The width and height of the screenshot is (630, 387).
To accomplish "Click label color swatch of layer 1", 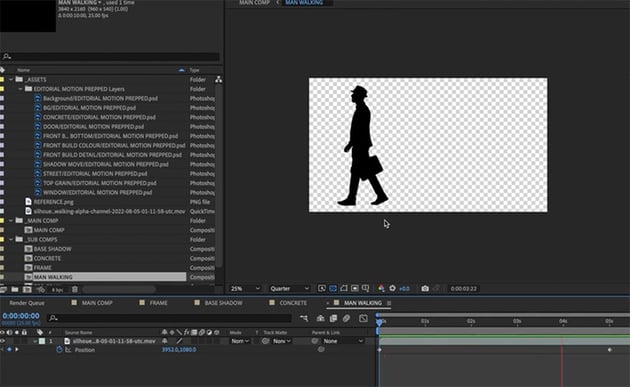I will pyautogui.click(x=42, y=341).
